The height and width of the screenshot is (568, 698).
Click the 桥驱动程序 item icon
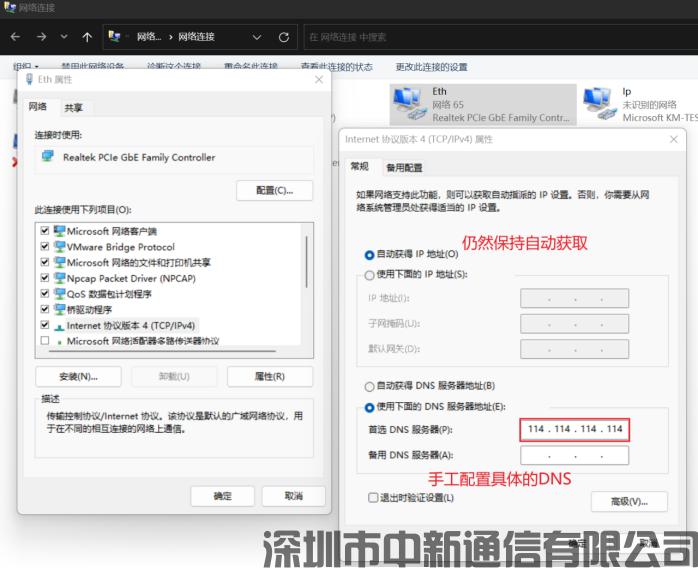click(59, 309)
